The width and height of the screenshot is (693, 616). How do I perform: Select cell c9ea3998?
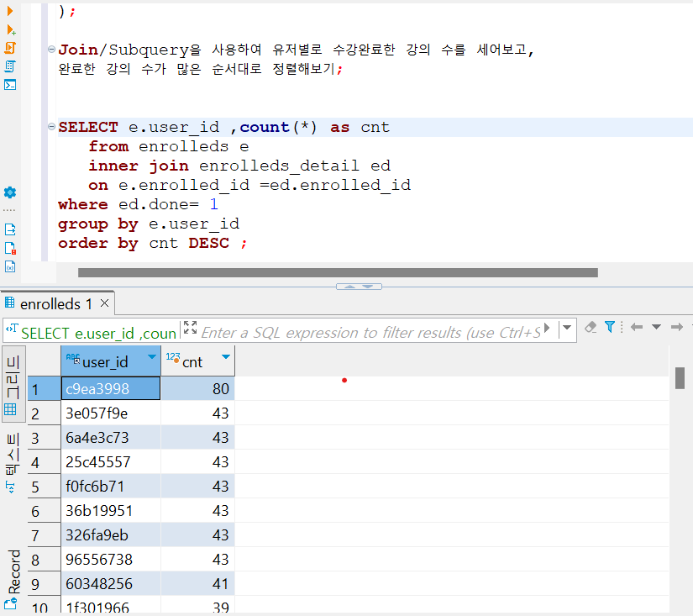coord(111,389)
